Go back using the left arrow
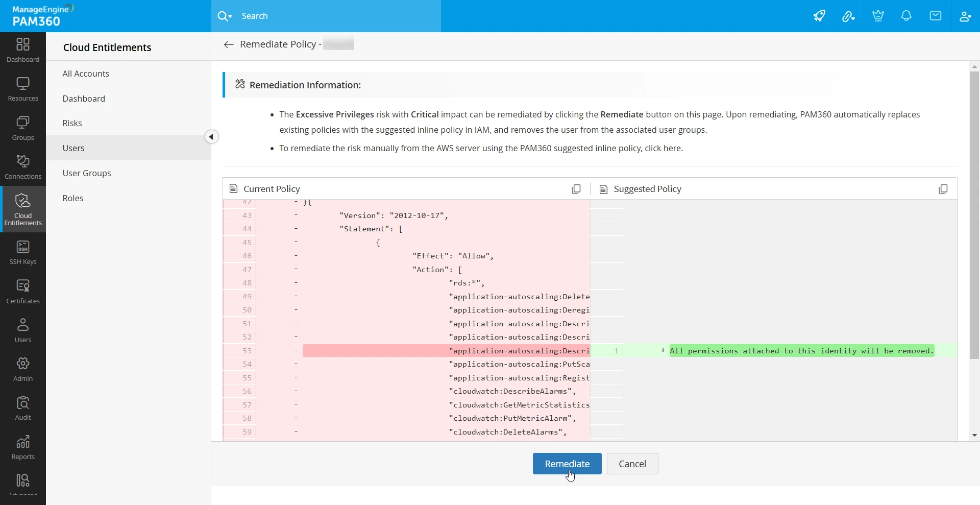The height and width of the screenshot is (505, 980). pyautogui.click(x=229, y=45)
